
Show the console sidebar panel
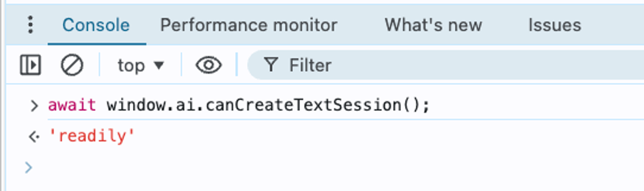tap(30, 65)
